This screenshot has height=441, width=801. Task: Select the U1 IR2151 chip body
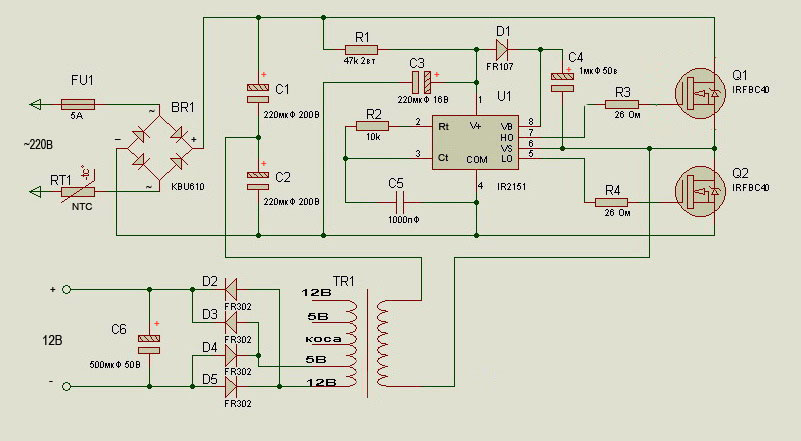[x=475, y=142]
